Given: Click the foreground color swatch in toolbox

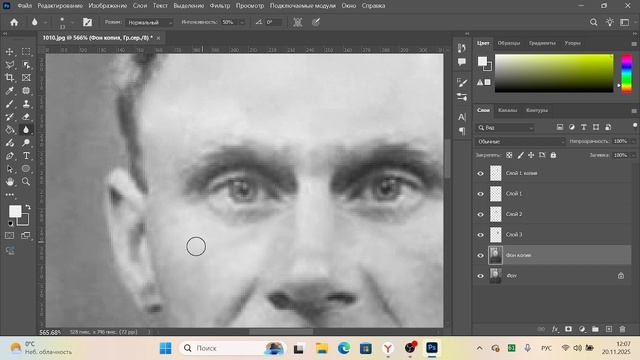Looking at the screenshot, I should [15, 211].
